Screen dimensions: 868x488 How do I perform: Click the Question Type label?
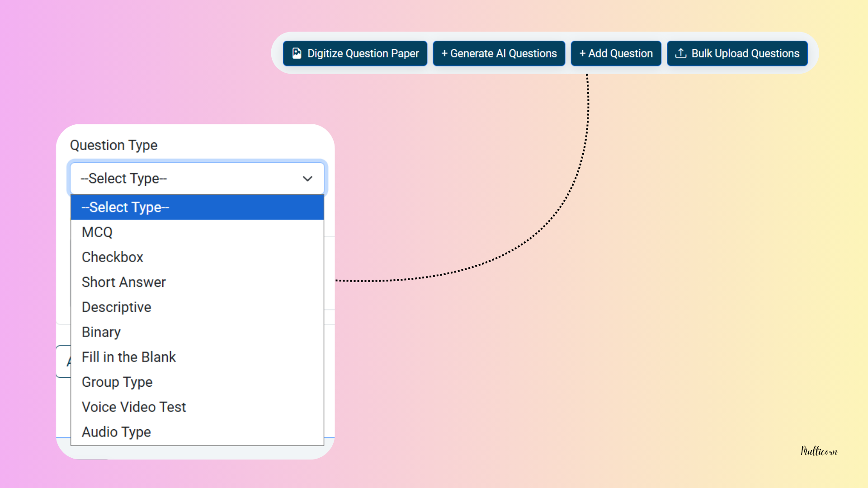click(x=114, y=145)
